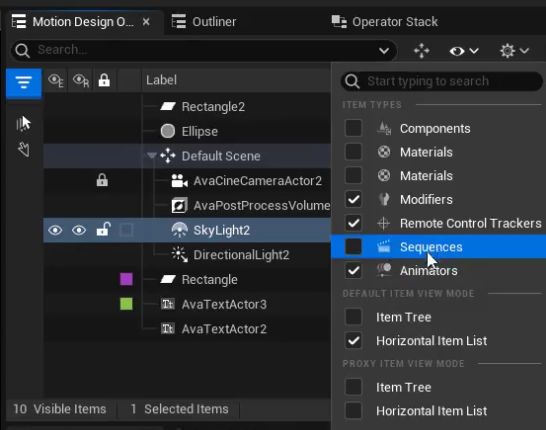546x430 pixels.
Task: Click the Rectangle2 parallelogram shape icon
Action: pyautogui.click(x=168, y=107)
